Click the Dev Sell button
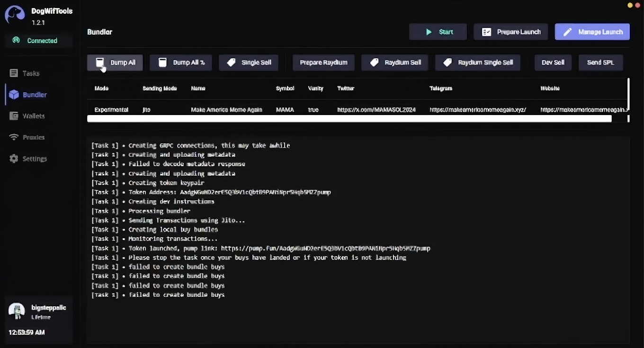Image resolution: width=644 pixels, height=348 pixels. point(553,62)
